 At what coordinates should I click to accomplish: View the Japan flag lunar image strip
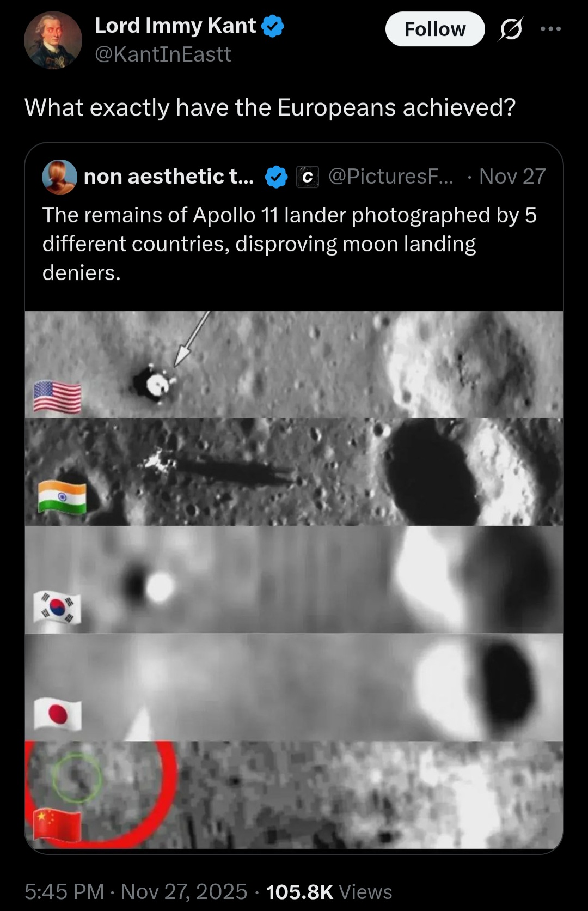[294, 687]
